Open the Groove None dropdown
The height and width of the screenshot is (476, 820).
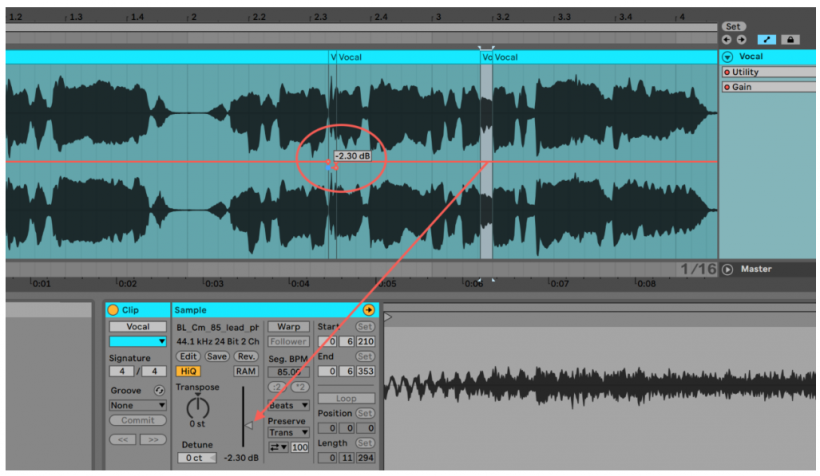[138, 405]
